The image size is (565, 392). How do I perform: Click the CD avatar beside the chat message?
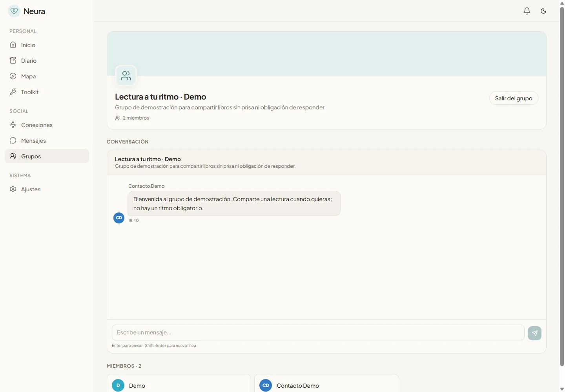[119, 218]
